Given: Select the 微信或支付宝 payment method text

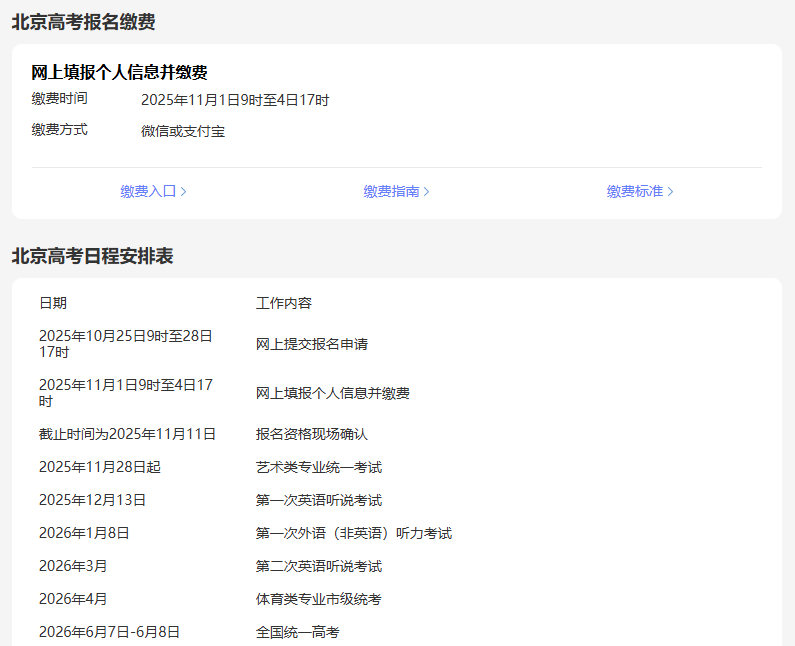Looking at the screenshot, I should click(183, 131).
